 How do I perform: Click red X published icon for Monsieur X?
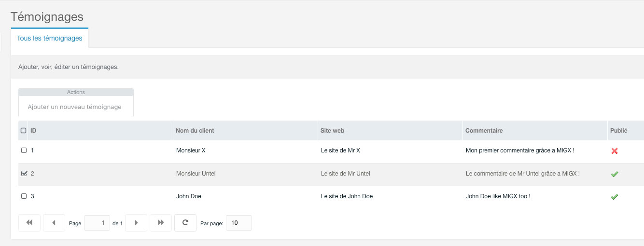(x=615, y=151)
